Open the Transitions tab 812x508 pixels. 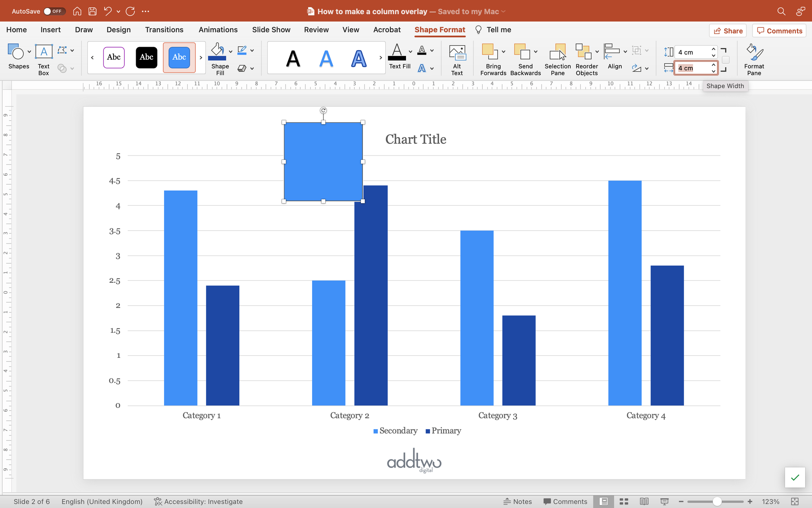click(x=164, y=30)
